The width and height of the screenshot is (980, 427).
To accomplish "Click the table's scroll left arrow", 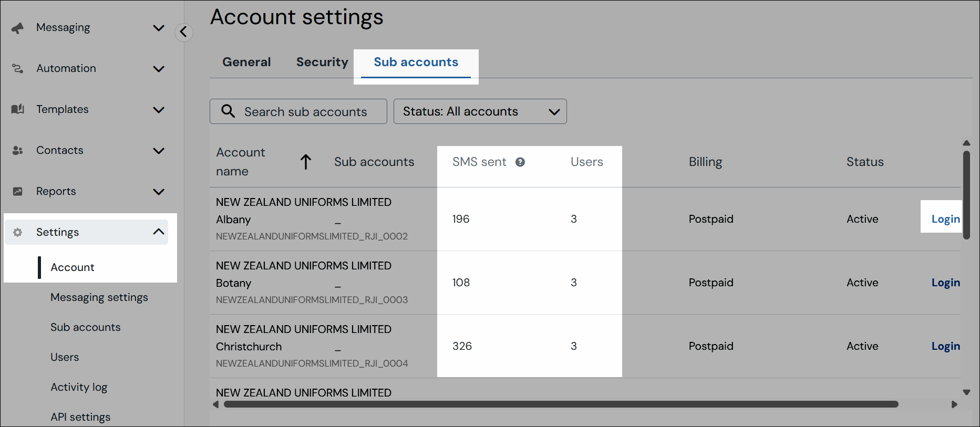I will pyautogui.click(x=215, y=404).
